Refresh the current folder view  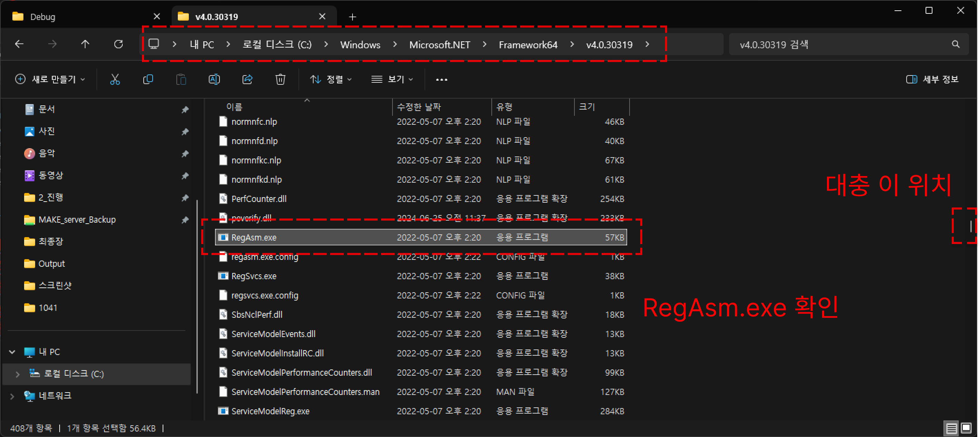click(118, 44)
